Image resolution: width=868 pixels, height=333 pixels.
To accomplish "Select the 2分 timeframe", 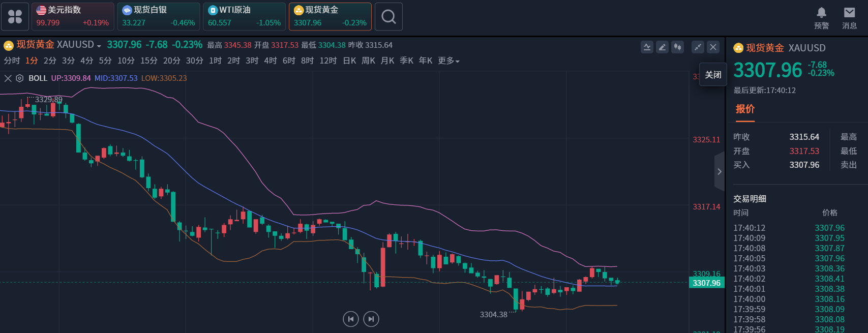I will click(50, 60).
